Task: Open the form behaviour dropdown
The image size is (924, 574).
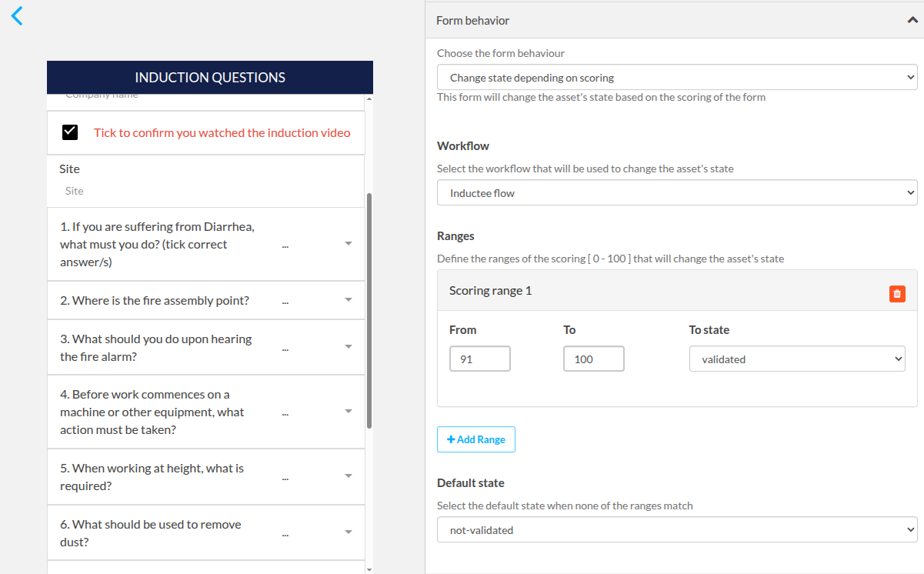Action: click(x=677, y=78)
